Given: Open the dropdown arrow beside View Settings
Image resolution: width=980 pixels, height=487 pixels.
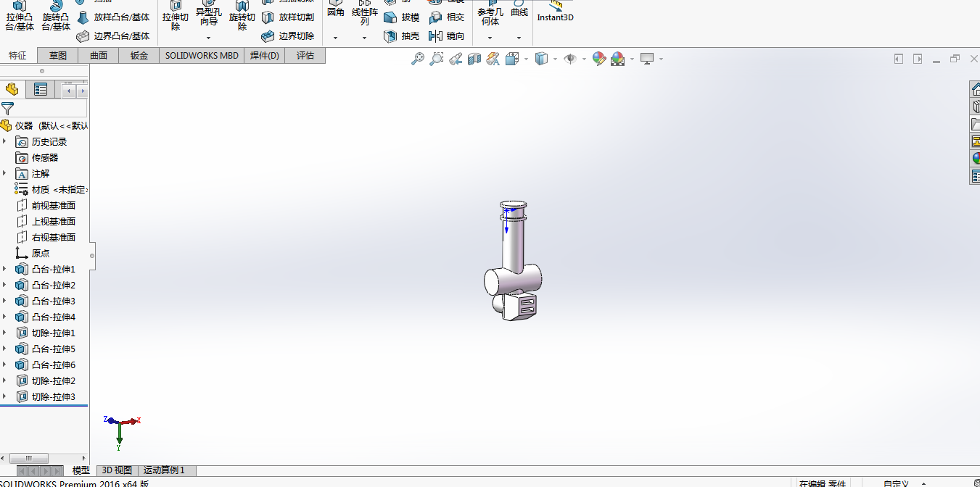Looking at the screenshot, I should click(661, 59).
